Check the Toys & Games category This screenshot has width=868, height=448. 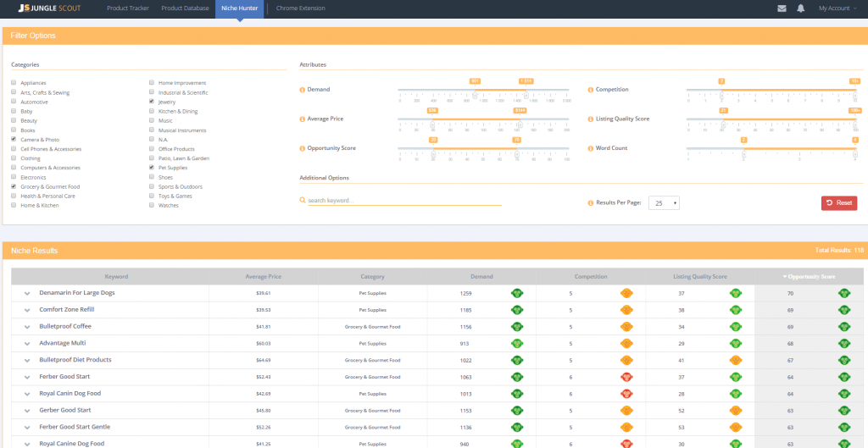click(x=152, y=196)
